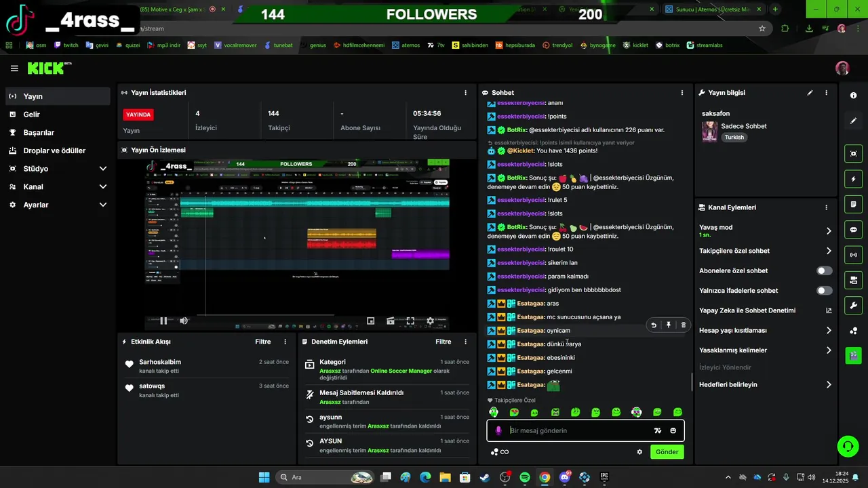Open chat settings gear beside Gönder
The height and width of the screenshot is (488, 868).
(639, 452)
